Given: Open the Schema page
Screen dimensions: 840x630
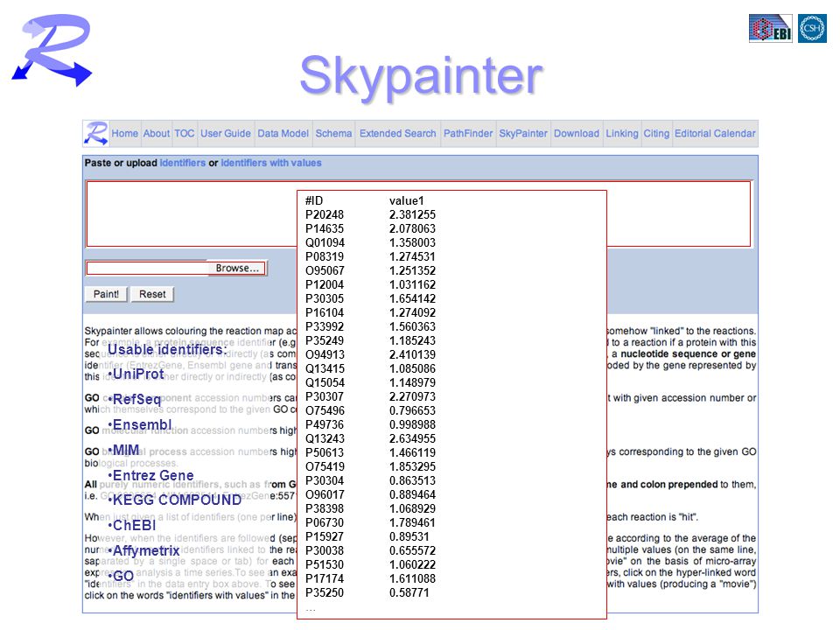Looking at the screenshot, I should [333, 133].
